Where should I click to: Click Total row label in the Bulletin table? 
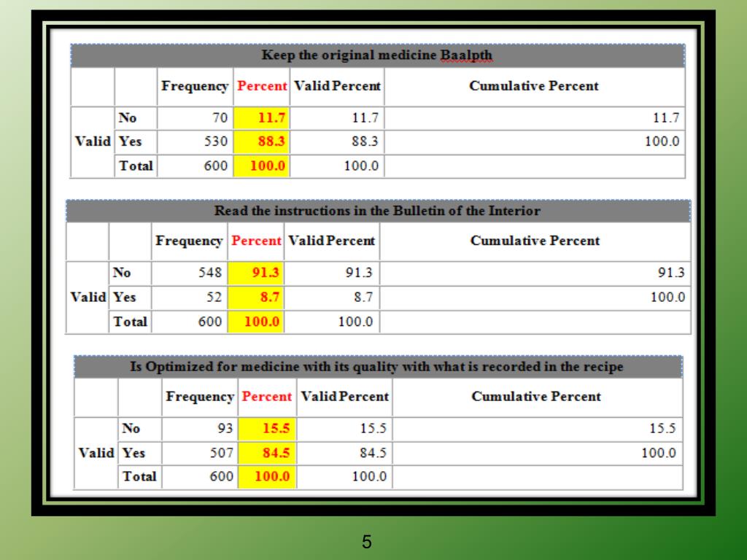point(130,322)
